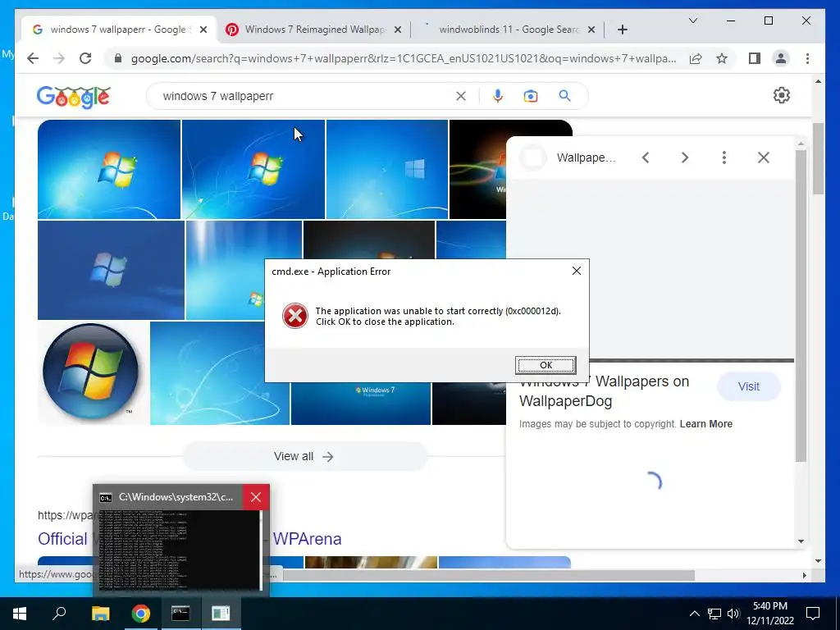Open more options in the image preview panel

point(724,157)
